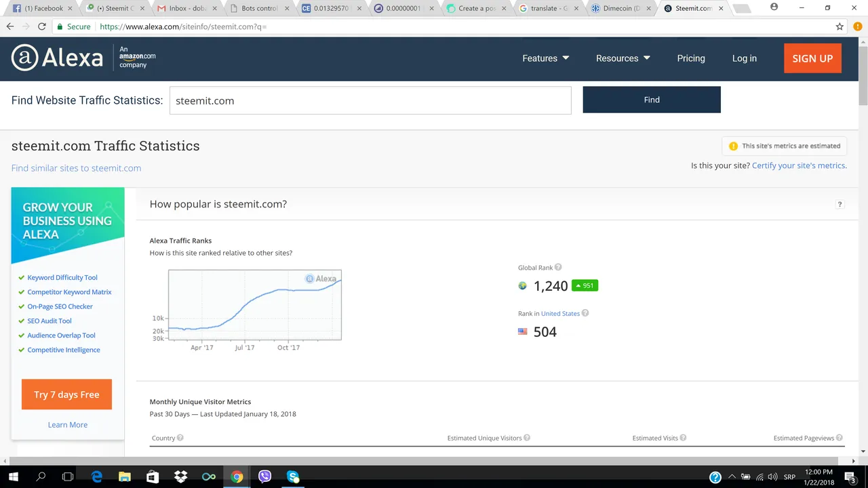Click the Alexa logo in the header
Image resolution: width=868 pixels, height=488 pixels.
tap(57, 58)
